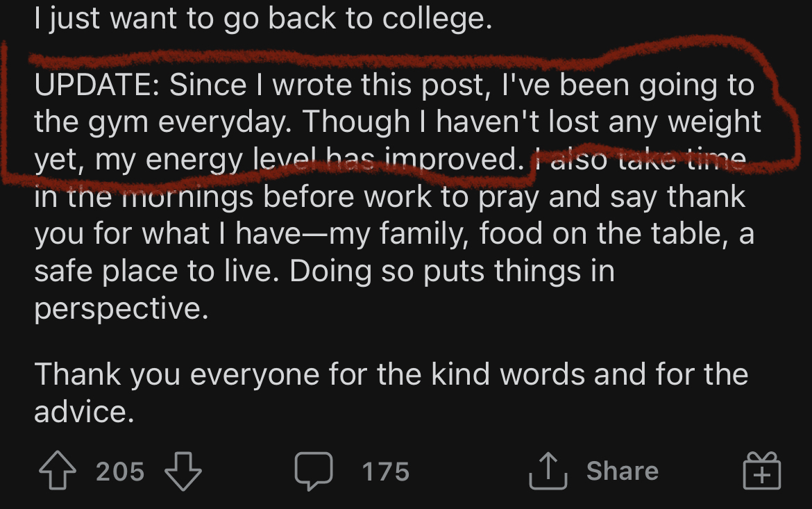Open comments via the speech bubble icon

coord(313,471)
